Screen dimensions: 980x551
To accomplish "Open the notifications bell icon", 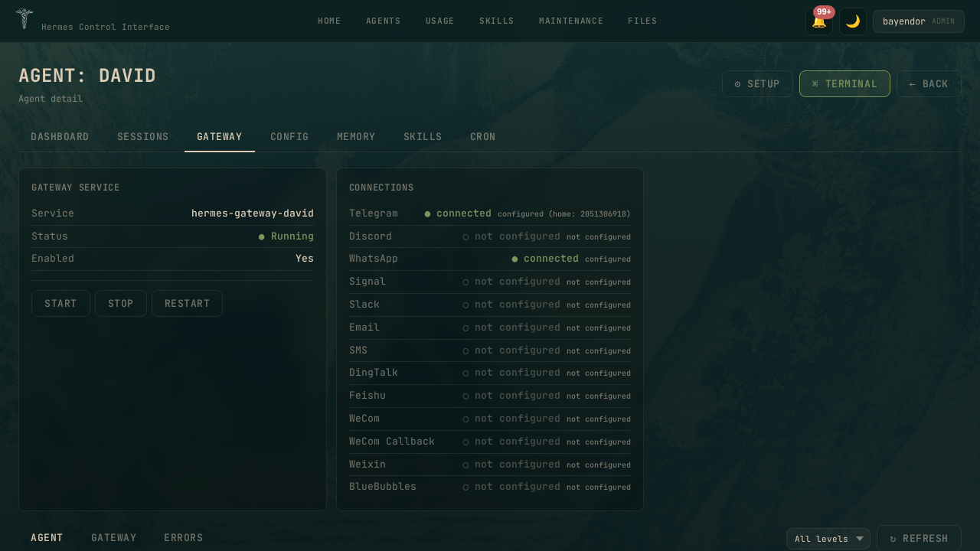I will pyautogui.click(x=818, y=21).
